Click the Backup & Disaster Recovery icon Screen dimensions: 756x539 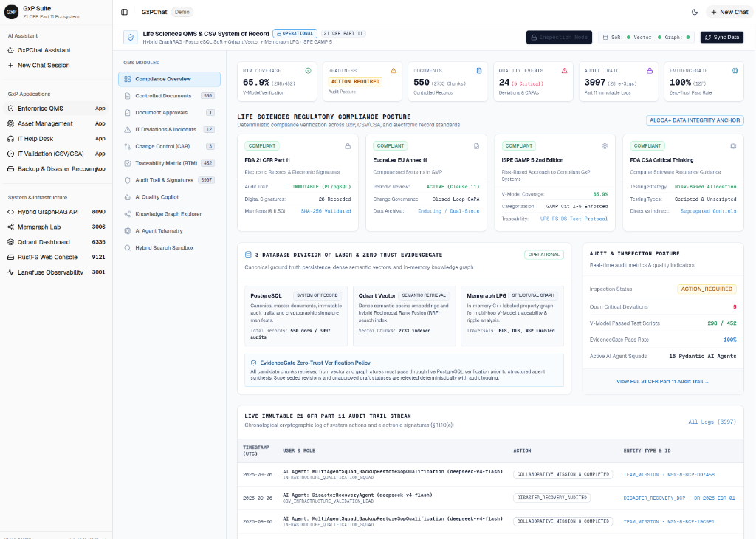pos(10,169)
